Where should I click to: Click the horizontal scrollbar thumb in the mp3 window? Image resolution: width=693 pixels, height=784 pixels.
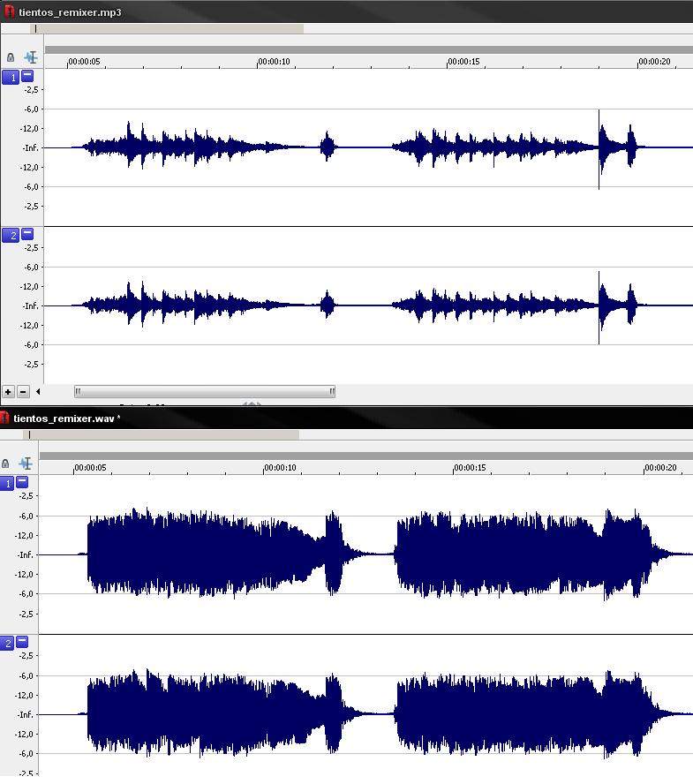[x=205, y=391]
